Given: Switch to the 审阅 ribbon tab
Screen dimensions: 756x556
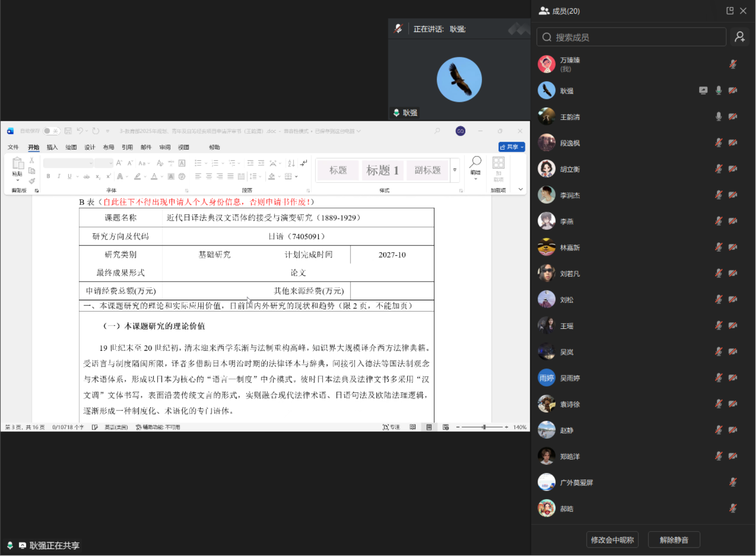Looking at the screenshot, I should (x=165, y=147).
